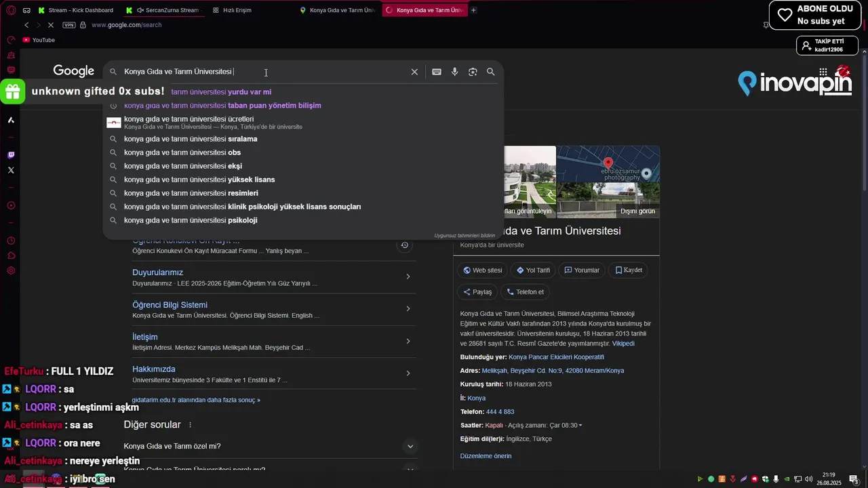Click the Yol Tarifi directions button

pos(532,270)
